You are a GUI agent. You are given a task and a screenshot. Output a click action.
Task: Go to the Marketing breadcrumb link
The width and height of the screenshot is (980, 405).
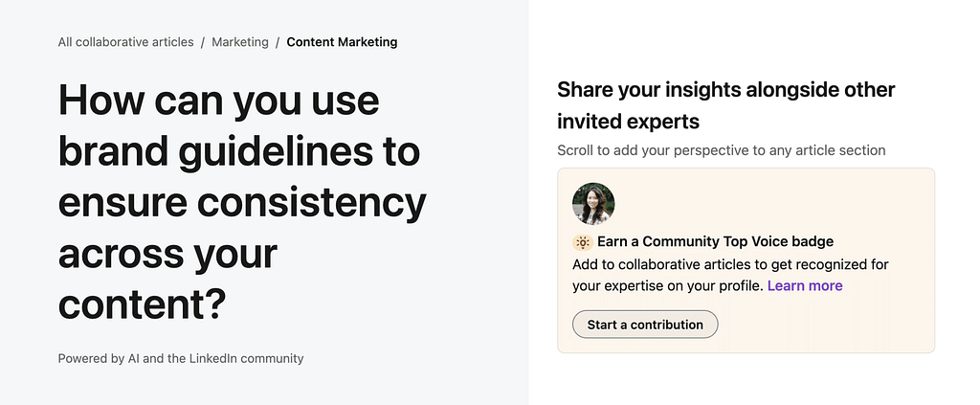coord(240,42)
